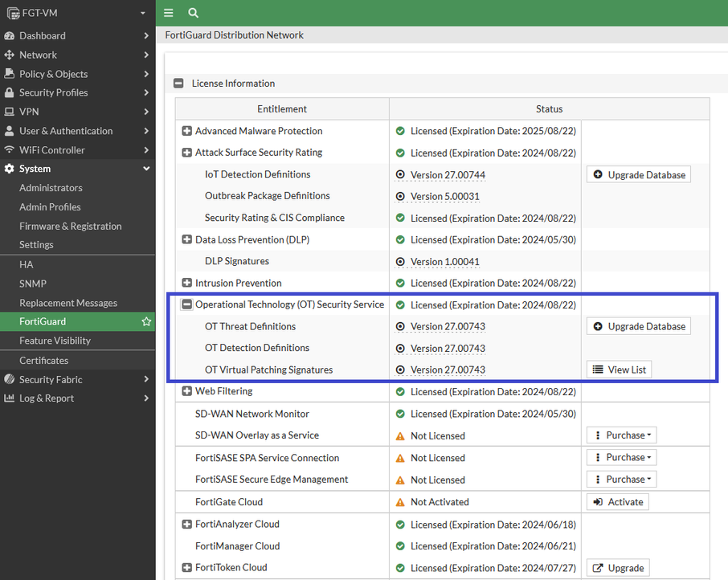
Task: Collapse the Operational Technology Security Service row
Action: point(186,304)
